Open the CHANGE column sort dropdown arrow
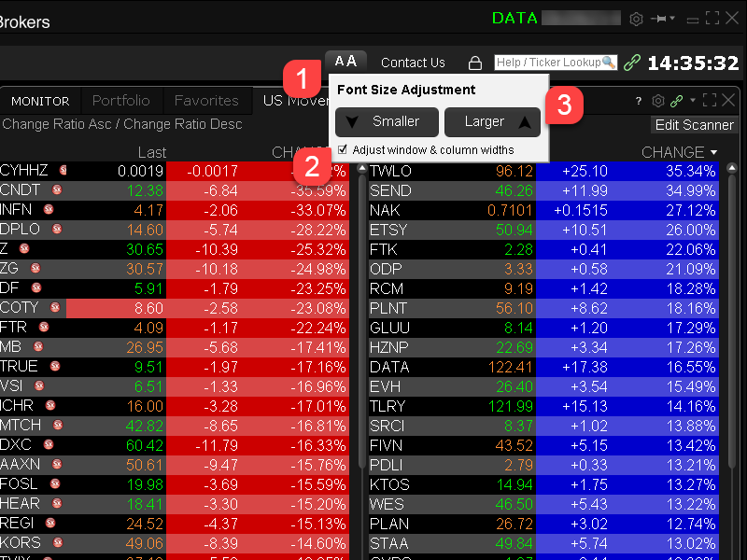 click(x=713, y=152)
